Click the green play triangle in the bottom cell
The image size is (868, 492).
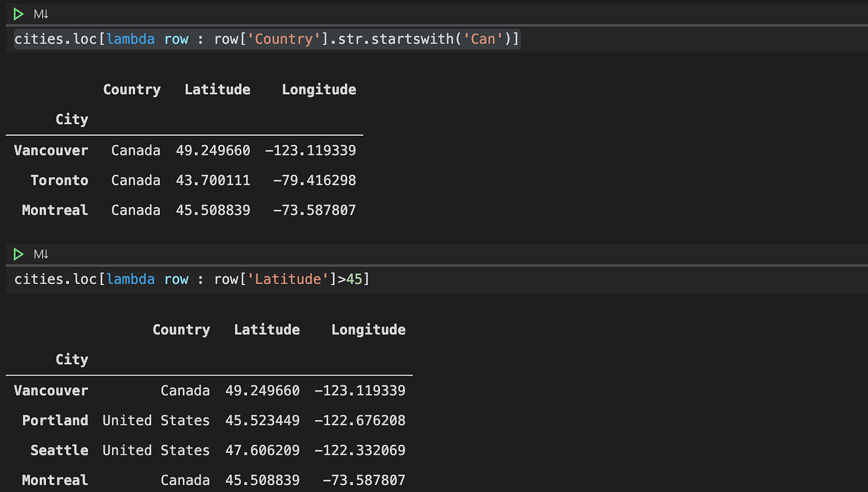click(x=18, y=253)
